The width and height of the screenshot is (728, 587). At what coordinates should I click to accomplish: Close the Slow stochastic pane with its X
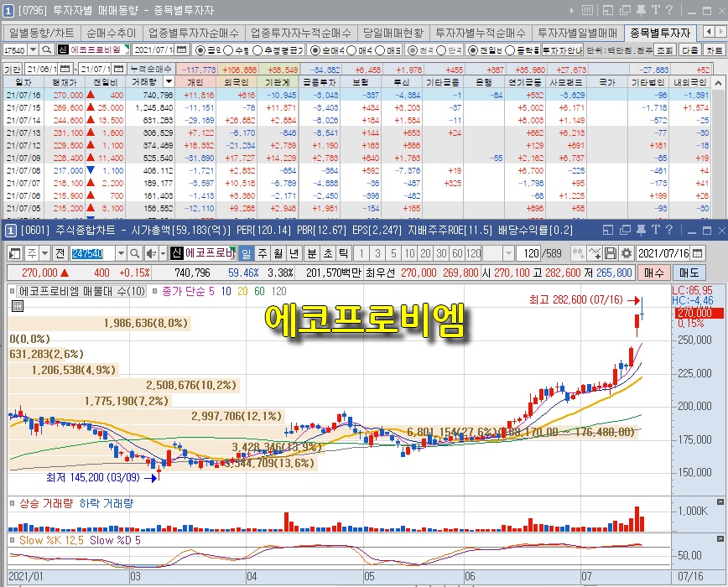(720, 538)
